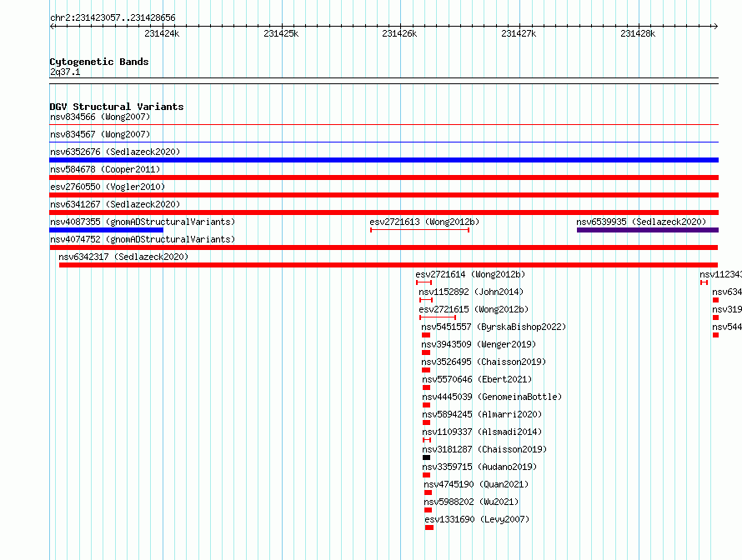Viewport: 742px width, 560px height.
Task: Click nsv4745190 (Quan2021) label
Action: click(476, 484)
